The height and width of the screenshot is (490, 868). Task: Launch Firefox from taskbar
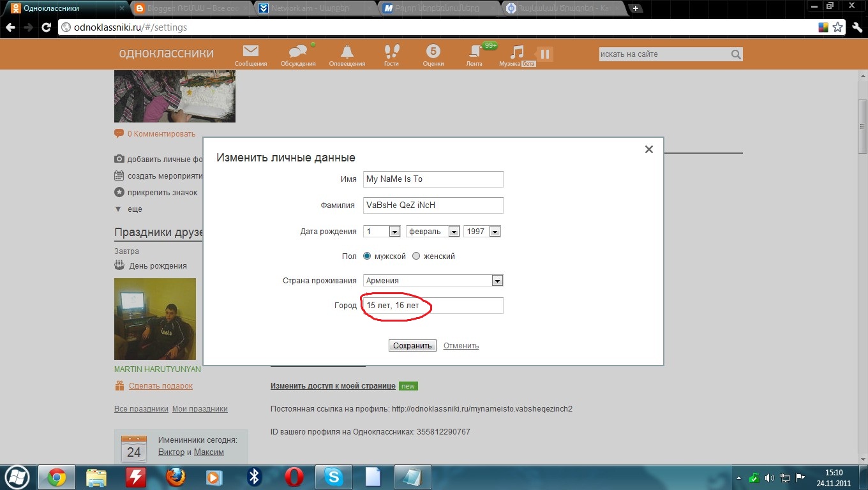tap(176, 477)
